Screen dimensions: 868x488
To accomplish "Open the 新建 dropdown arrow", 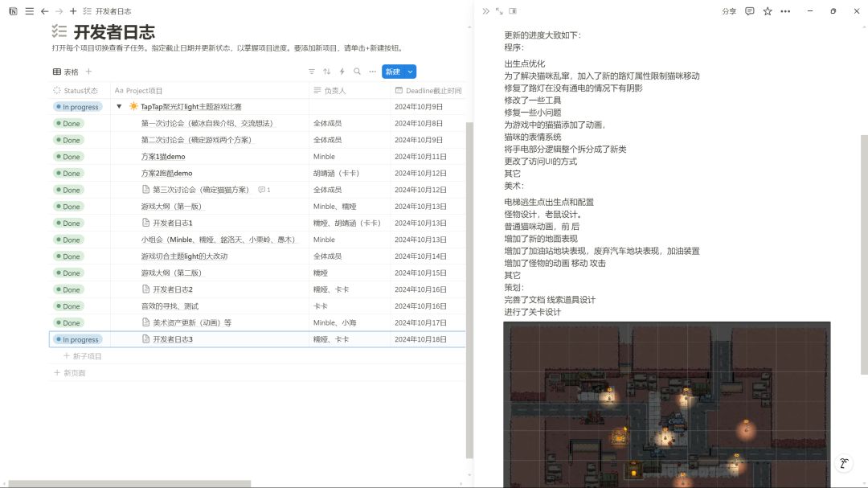I will click(x=410, y=72).
